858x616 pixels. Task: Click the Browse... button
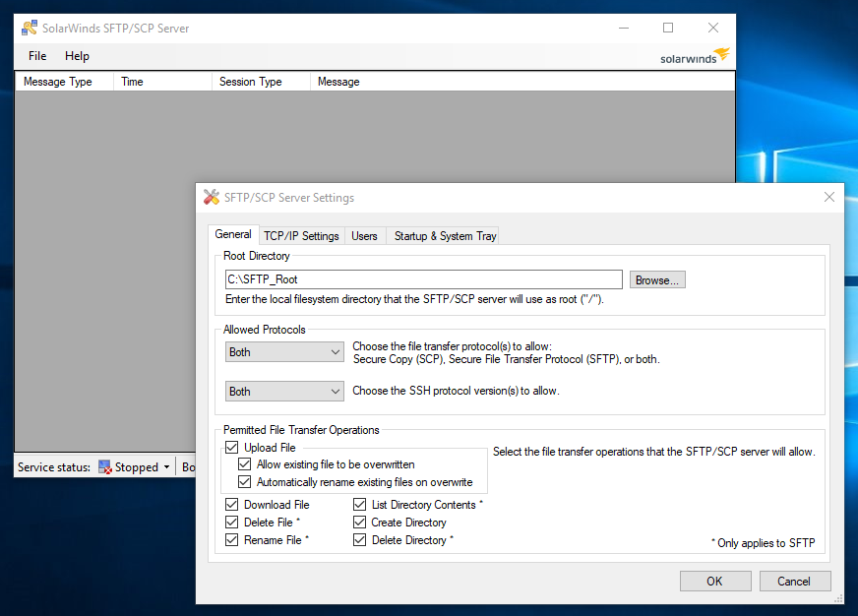[x=657, y=280]
